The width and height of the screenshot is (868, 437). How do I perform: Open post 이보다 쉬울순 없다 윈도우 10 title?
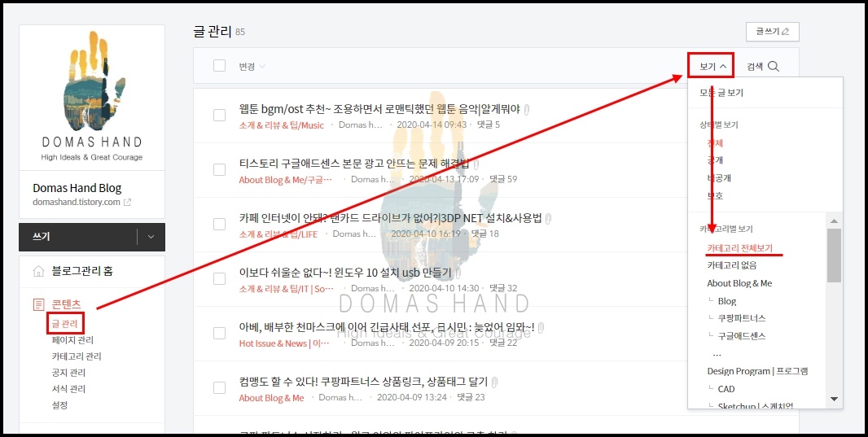click(345, 273)
